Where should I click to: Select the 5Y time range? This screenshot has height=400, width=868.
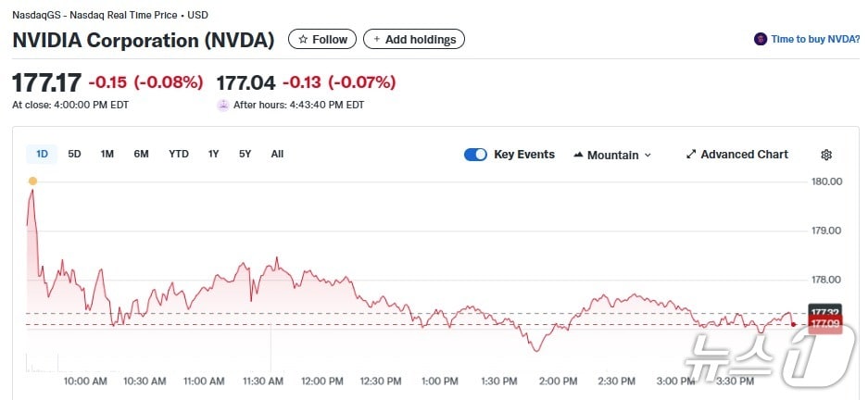click(245, 154)
